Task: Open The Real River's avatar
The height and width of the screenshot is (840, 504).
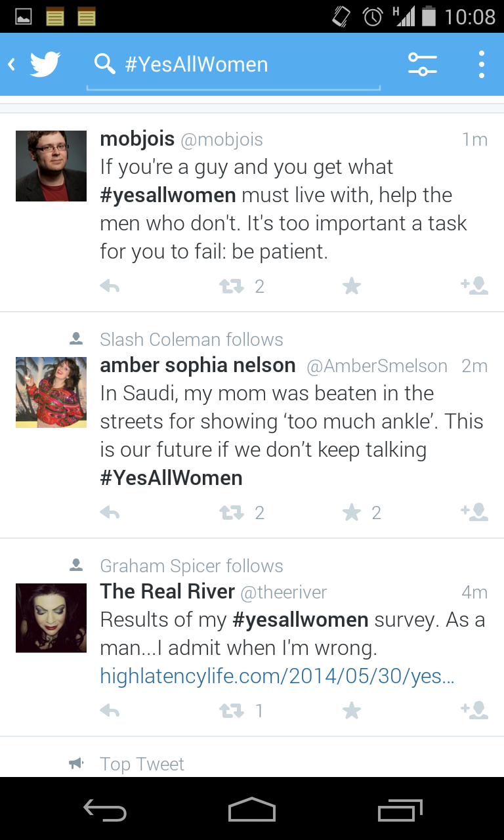Action: (51, 618)
